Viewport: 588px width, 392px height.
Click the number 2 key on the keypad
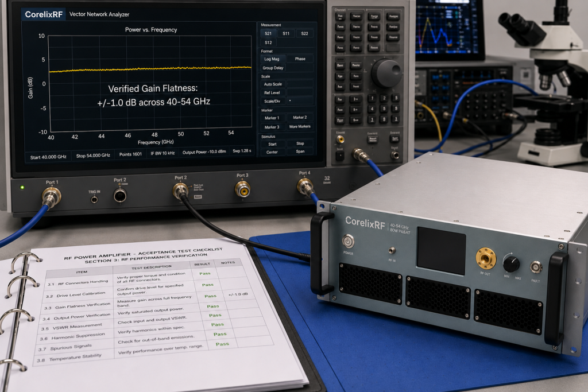(x=384, y=98)
